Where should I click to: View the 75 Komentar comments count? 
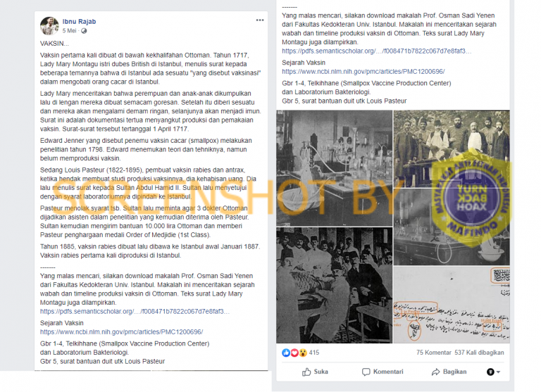pyautogui.click(x=434, y=353)
